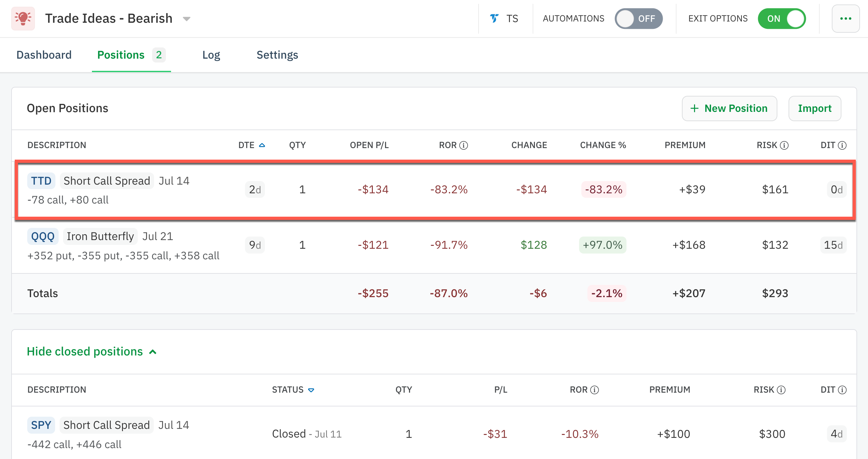Image resolution: width=868 pixels, height=459 pixels.
Task: Collapse the closed positions section
Action: click(x=91, y=351)
